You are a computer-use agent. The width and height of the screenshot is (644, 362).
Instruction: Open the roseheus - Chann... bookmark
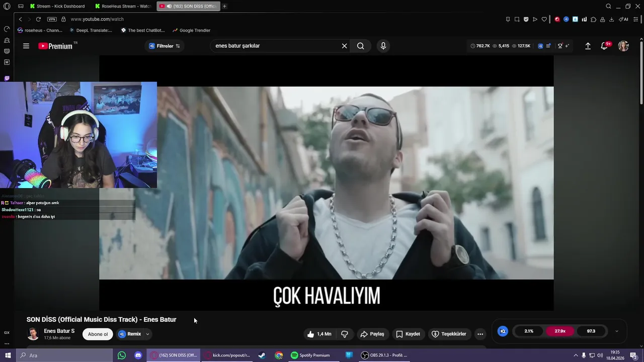coord(40,30)
